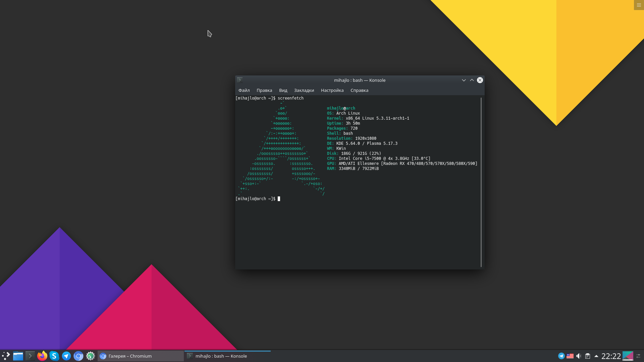644x362 pixels.
Task: Click the terminal prompt cursor line
Action: tap(258, 199)
